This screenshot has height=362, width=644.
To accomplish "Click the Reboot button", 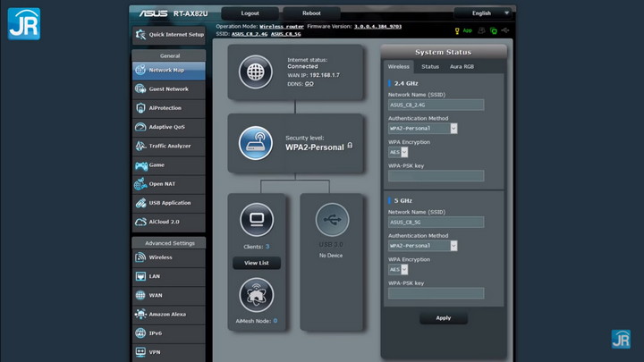I will pos(311,13).
